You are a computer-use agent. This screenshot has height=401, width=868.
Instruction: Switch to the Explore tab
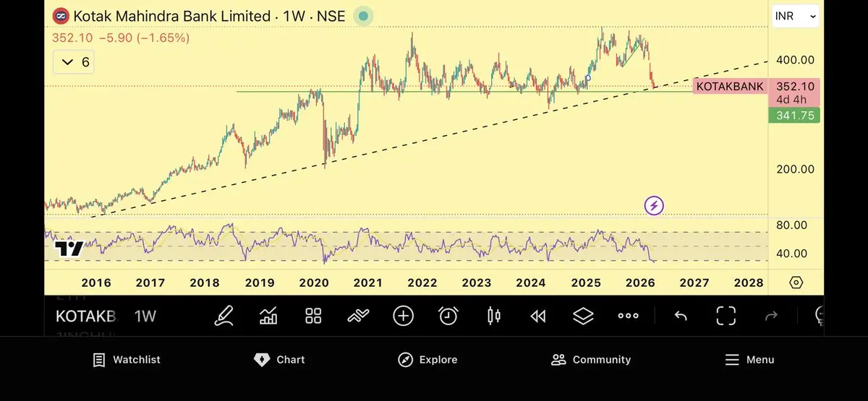point(427,360)
